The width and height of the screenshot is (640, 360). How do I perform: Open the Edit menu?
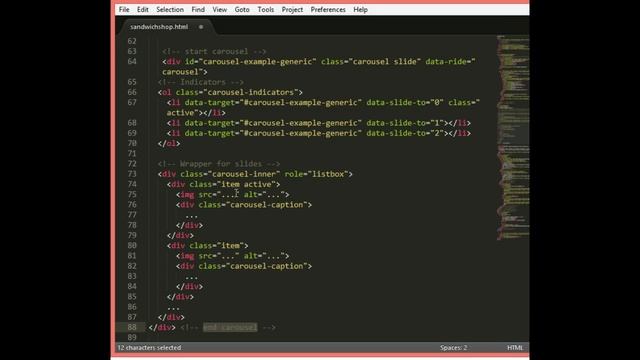(x=142, y=9)
